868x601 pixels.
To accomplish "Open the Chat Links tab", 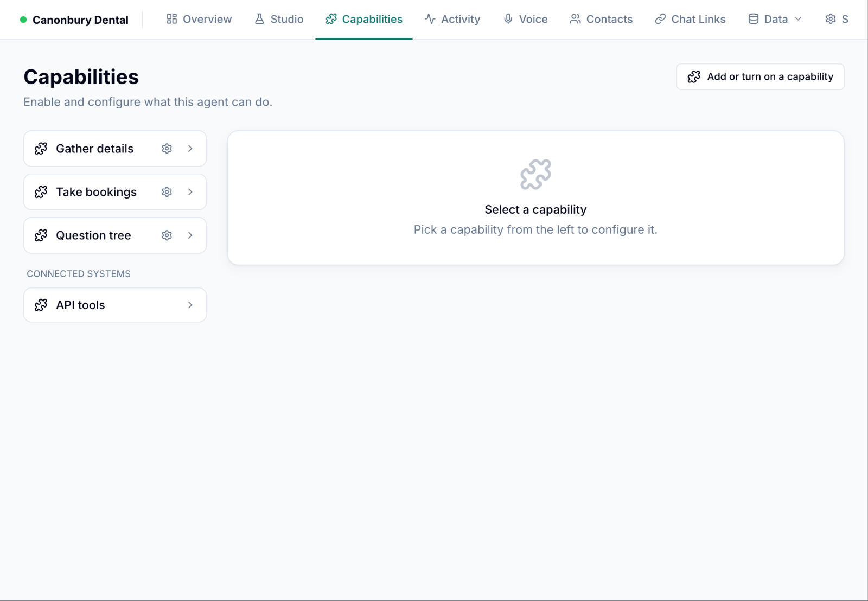I will click(x=690, y=19).
